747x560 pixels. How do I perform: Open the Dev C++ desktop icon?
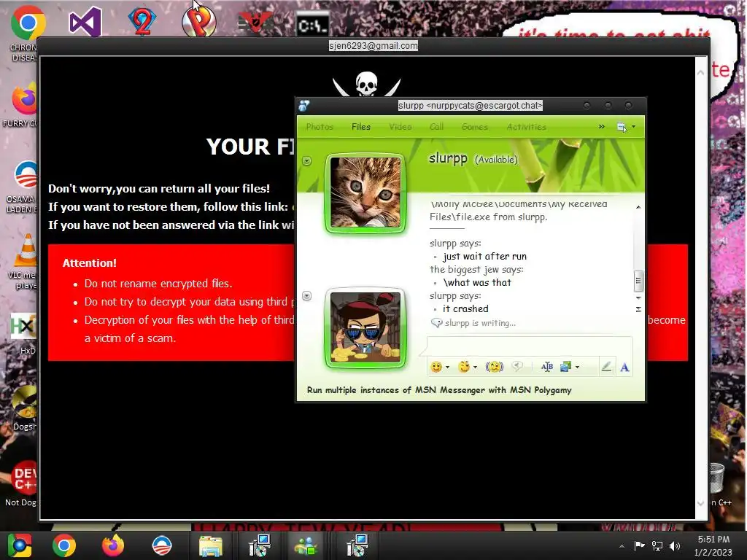point(22,483)
